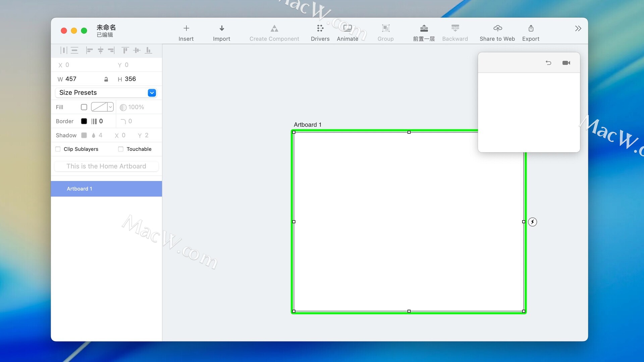Click the Share to Web cloud icon
This screenshot has width=644, height=362.
pos(497,28)
